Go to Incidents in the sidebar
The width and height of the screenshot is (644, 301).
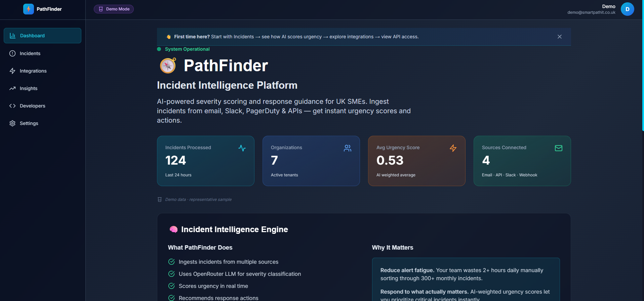pos(30,53)
